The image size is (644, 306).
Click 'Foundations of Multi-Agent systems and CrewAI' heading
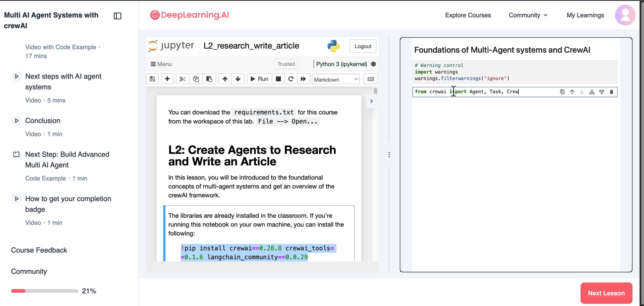click(x=502, y=50)
